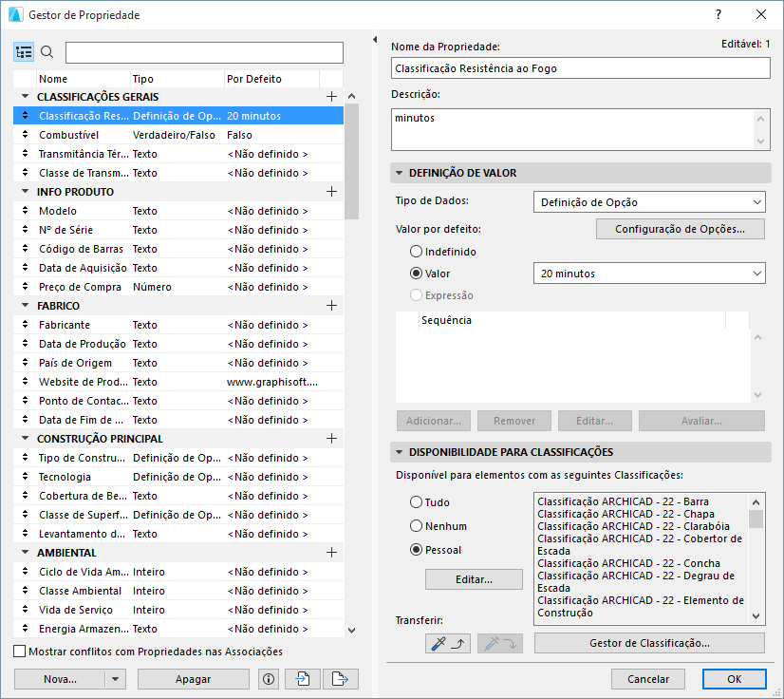Viewport: 784px width, 699px height.
Task: Open Tipo de Dados dropdown
Action: [649, 202]
